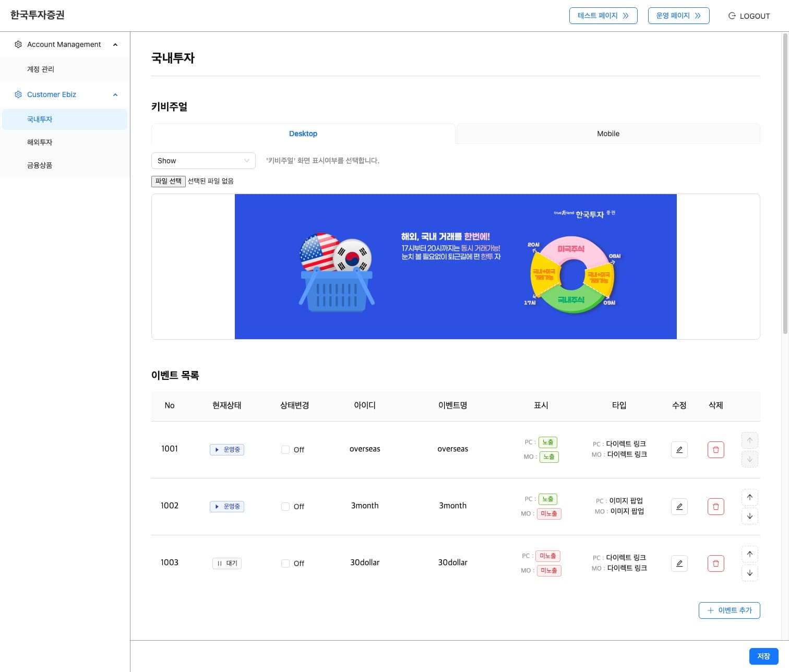The image size is (789, 672).
Task: Delete event 1002 using its trash icon
Action: coord(715,507)
